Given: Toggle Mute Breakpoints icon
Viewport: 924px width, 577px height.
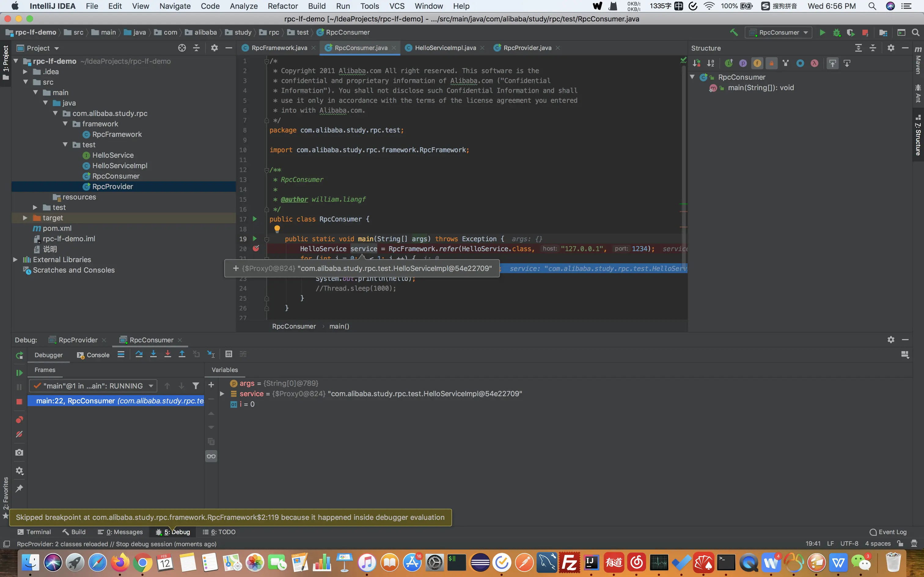Looking at the screenshot, I should coord(20,434).
